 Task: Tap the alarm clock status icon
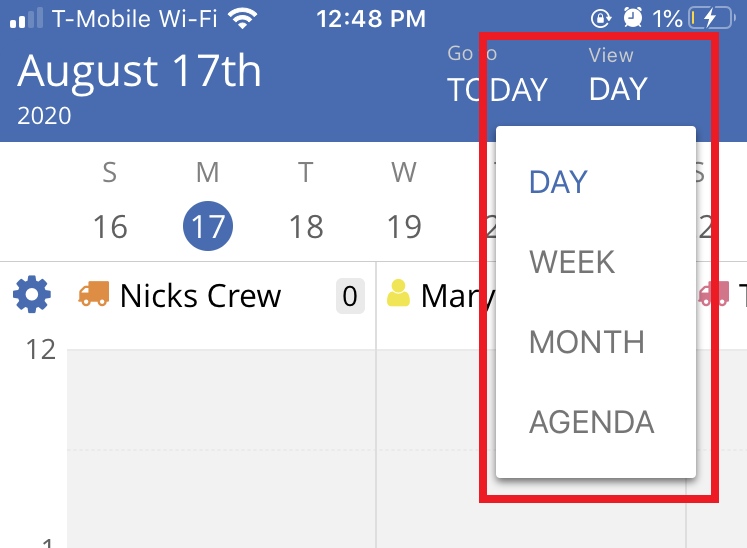(x=632, y=18)
